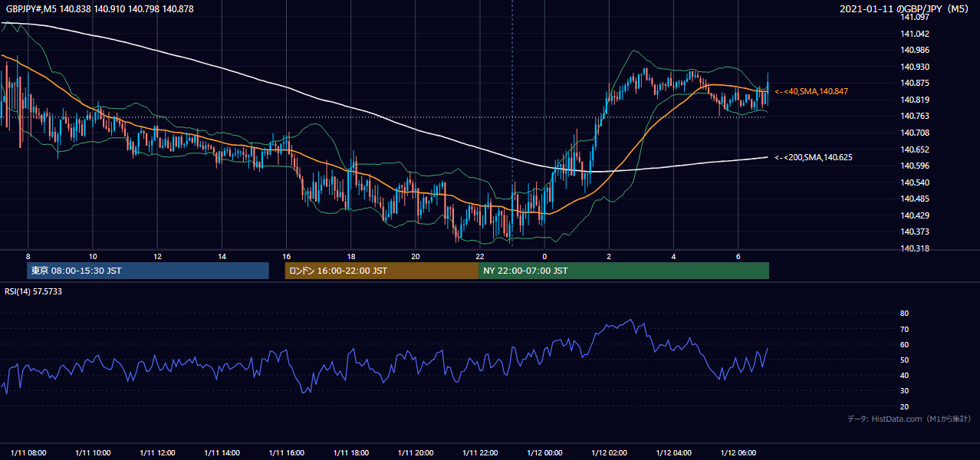Click the GBPJPY#,M5 OHLC header text

point(99,9)
